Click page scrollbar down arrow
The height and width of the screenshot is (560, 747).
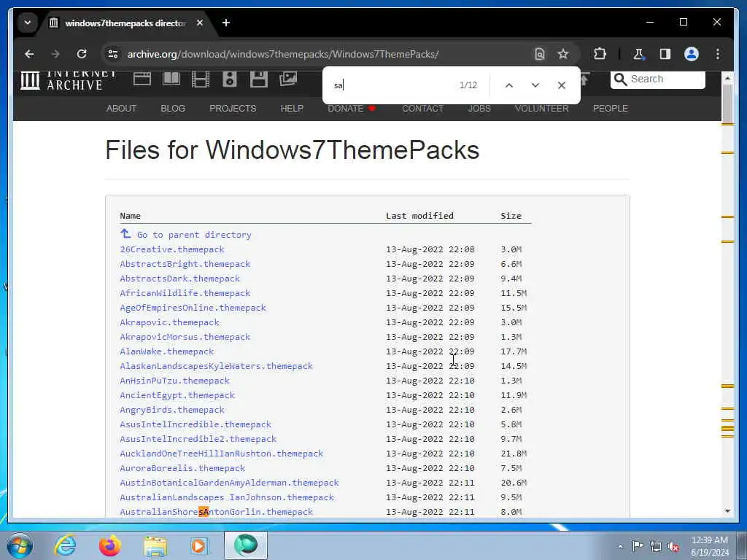pos(727,511)
